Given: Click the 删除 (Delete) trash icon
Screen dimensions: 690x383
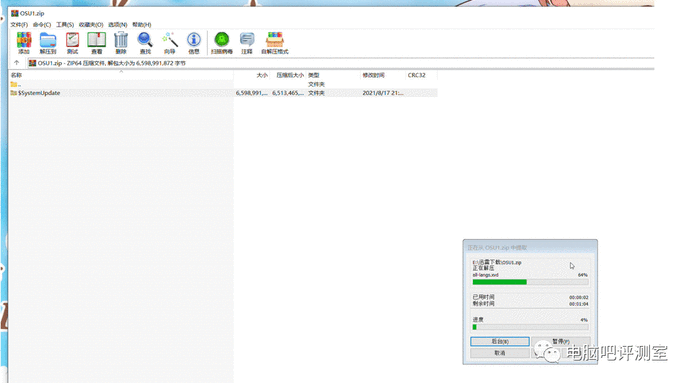Looking at the screenshot, I should pyautogui.click(x=121, y=43).
